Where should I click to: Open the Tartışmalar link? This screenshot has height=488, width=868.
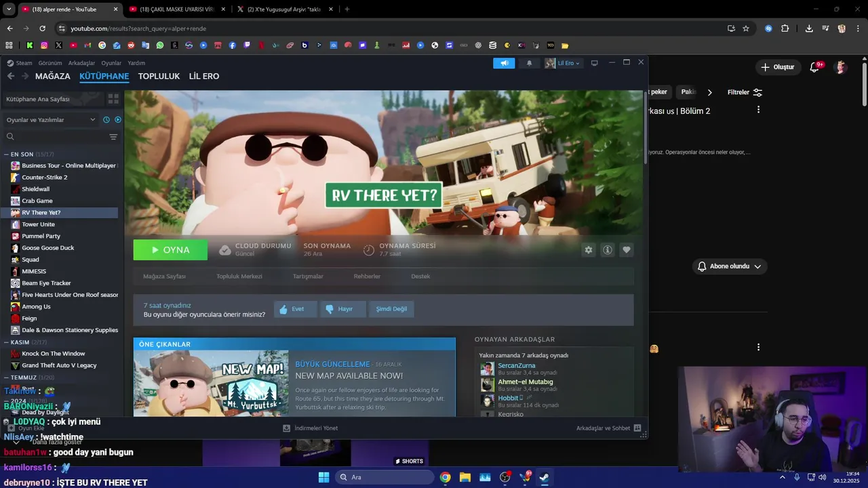[308, 277]
